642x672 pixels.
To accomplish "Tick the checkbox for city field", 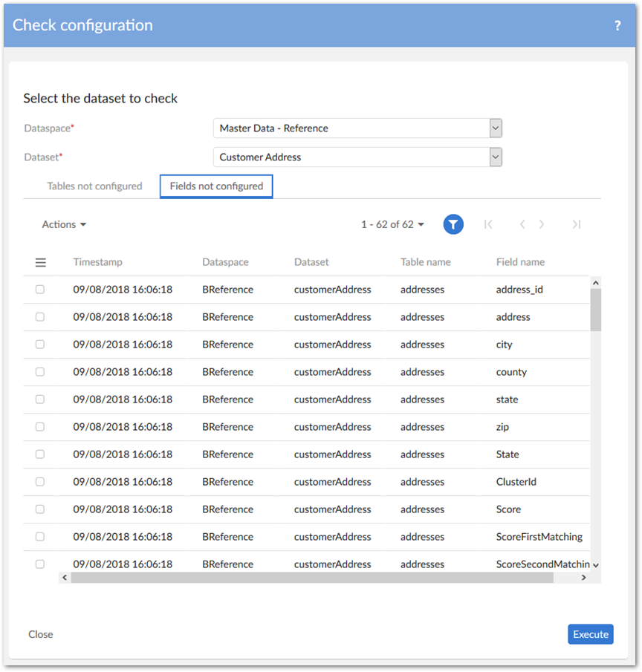I will [40, 345].
